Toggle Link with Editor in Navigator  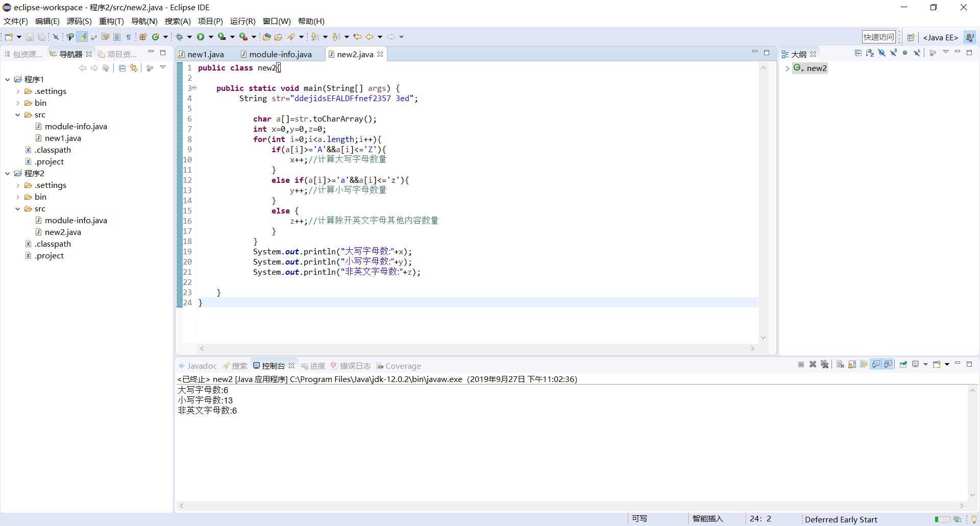click(x=134, y=68)
